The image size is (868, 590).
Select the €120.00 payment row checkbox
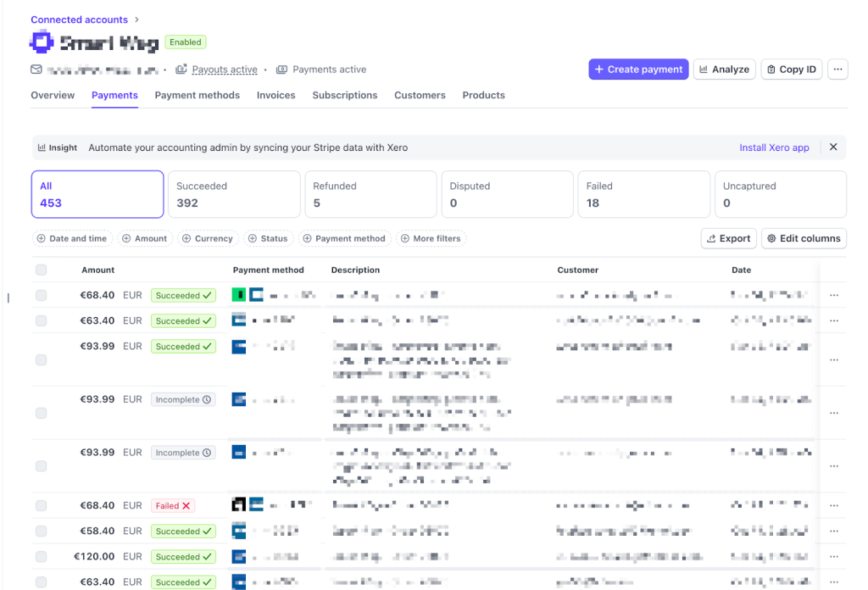click(x=42, y=557)
